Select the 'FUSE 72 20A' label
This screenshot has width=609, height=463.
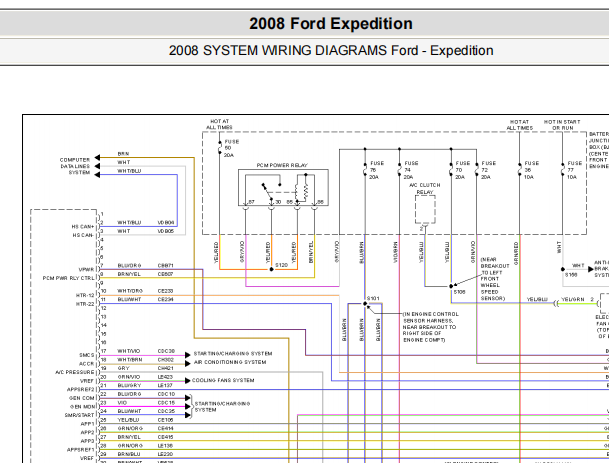[489, 170]
